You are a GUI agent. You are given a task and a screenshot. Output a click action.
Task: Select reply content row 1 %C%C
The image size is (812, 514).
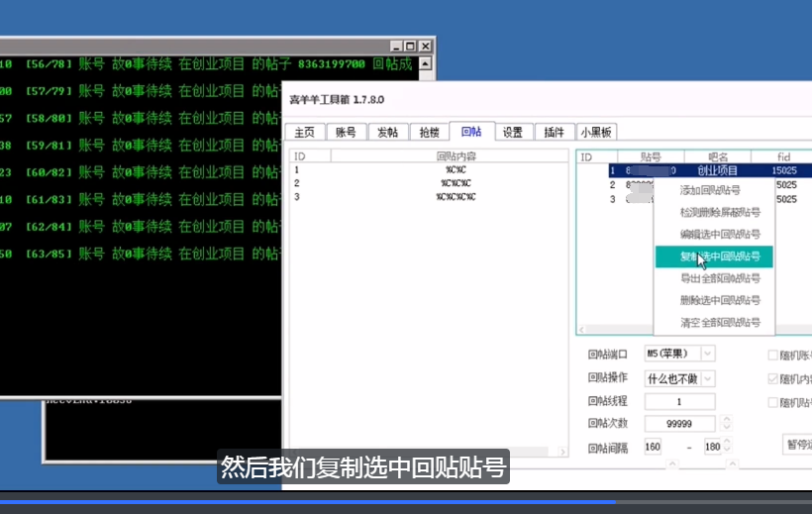(429, 169)
